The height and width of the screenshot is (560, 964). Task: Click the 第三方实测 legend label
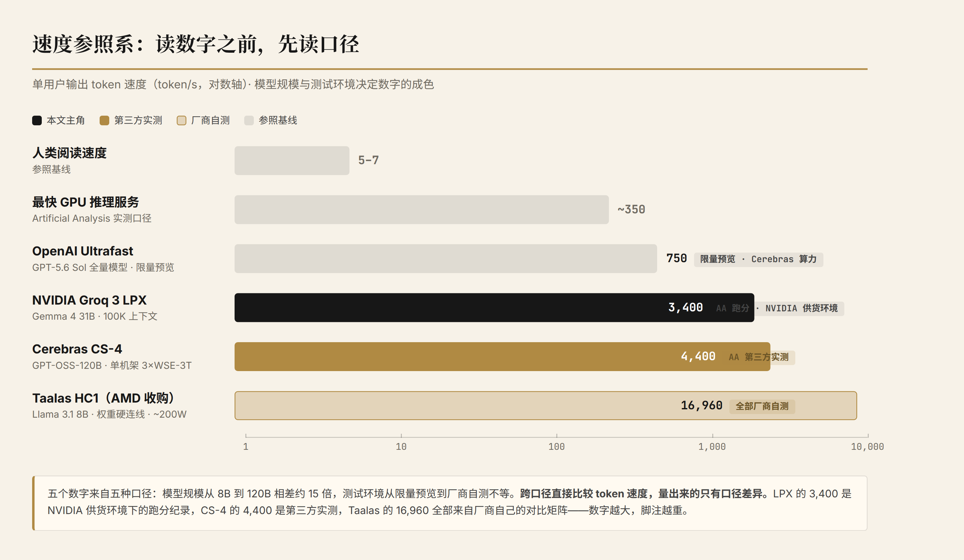pos(138,120)
